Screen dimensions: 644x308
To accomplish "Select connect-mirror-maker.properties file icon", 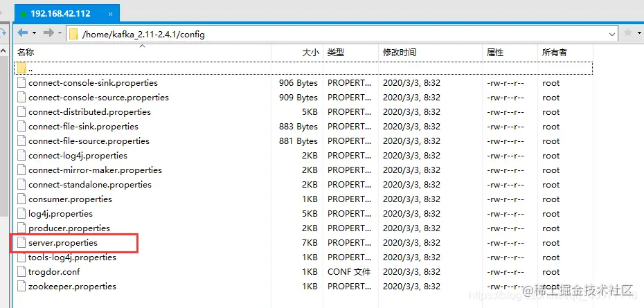I will [x=21, y=170].
